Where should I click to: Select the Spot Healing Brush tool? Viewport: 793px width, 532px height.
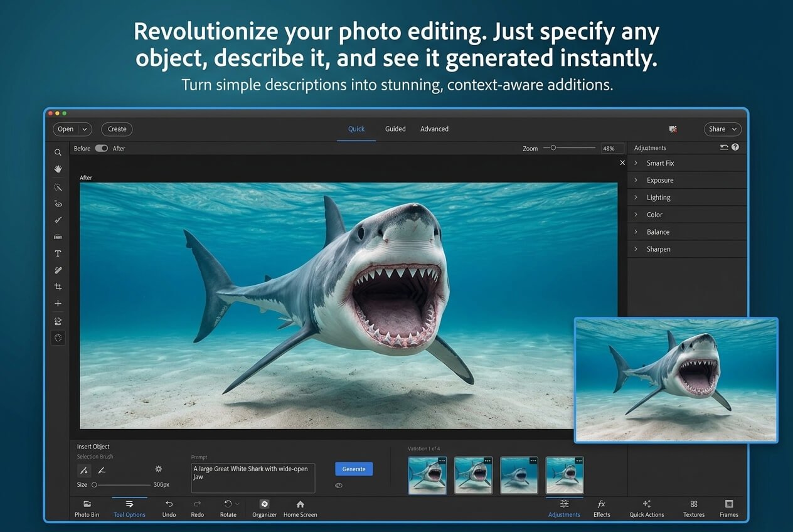[58, 270]
